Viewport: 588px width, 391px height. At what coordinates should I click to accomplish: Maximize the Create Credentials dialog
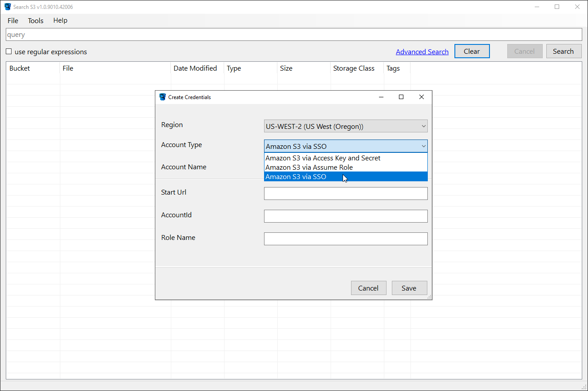click(401, 97)
